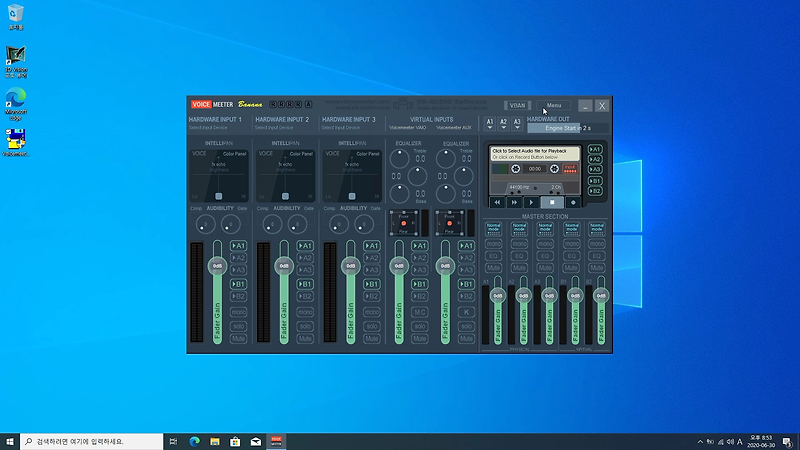Toggle B1 routing on Hardware Input 2
The height and width of the screenshot is (450, 800).
pyautogui.click(x=305, y=284)
